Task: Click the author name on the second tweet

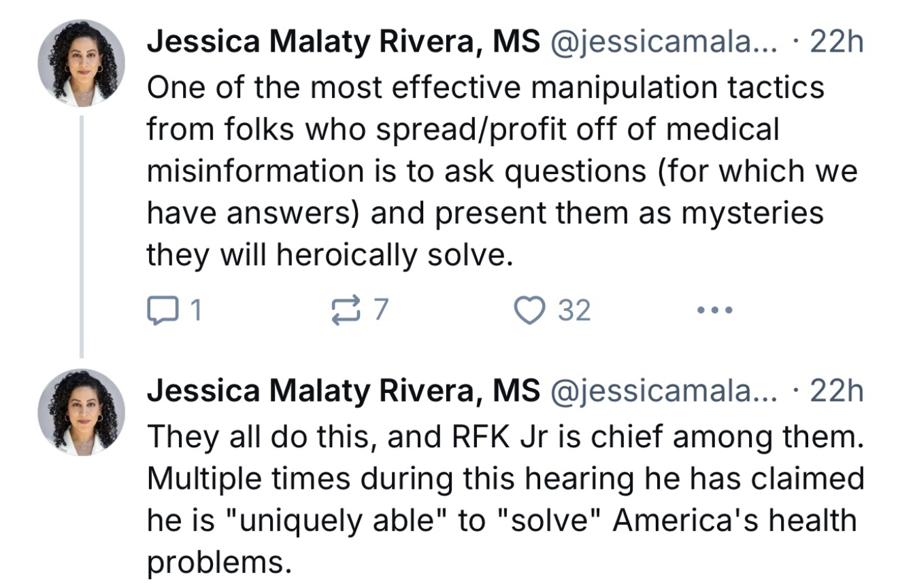Action: coord(344,392)
